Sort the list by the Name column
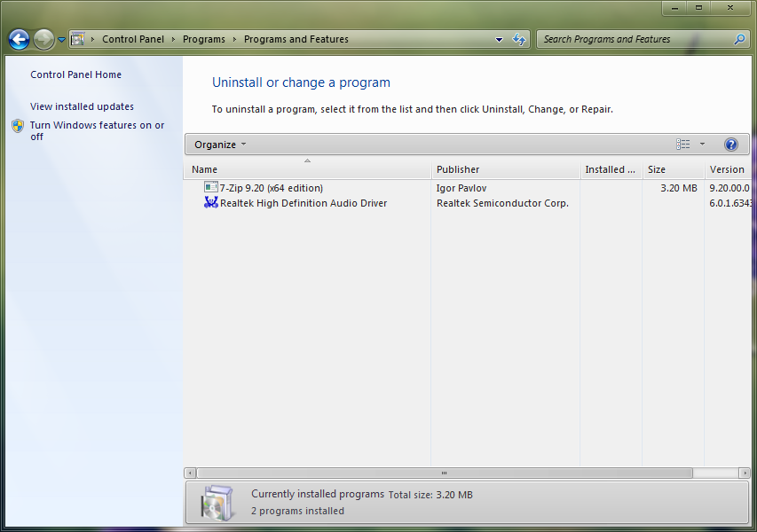 307,169
